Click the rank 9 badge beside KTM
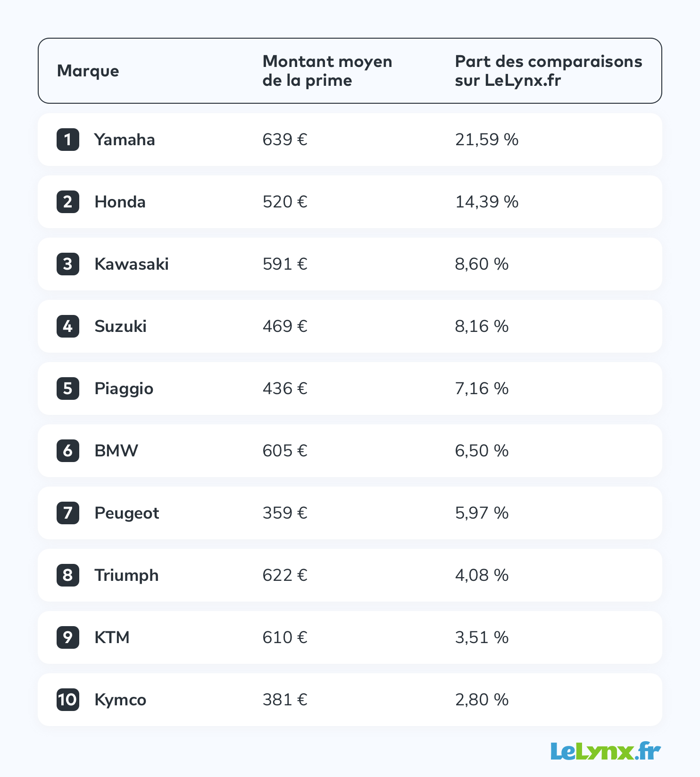The image size is (700, 777). pyautogui.click(x=68, y=637)
